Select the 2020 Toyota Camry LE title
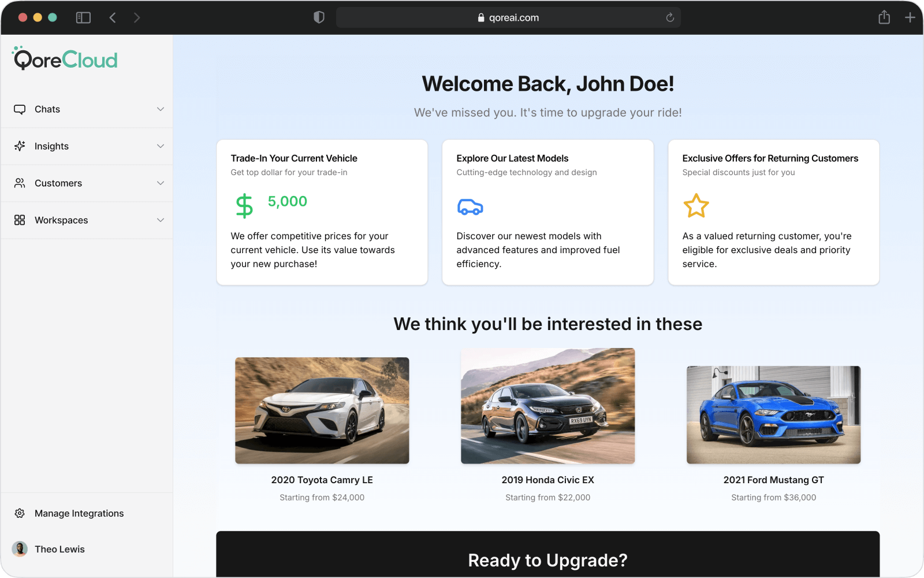The height and width of the screenshot is (578, 924). pos(322,480)
